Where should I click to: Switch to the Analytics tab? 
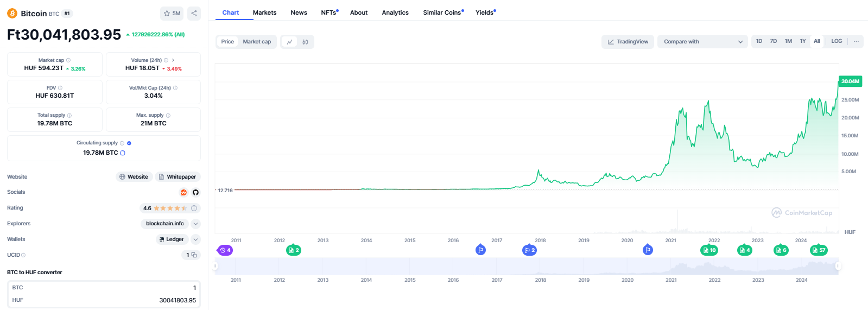395,12
